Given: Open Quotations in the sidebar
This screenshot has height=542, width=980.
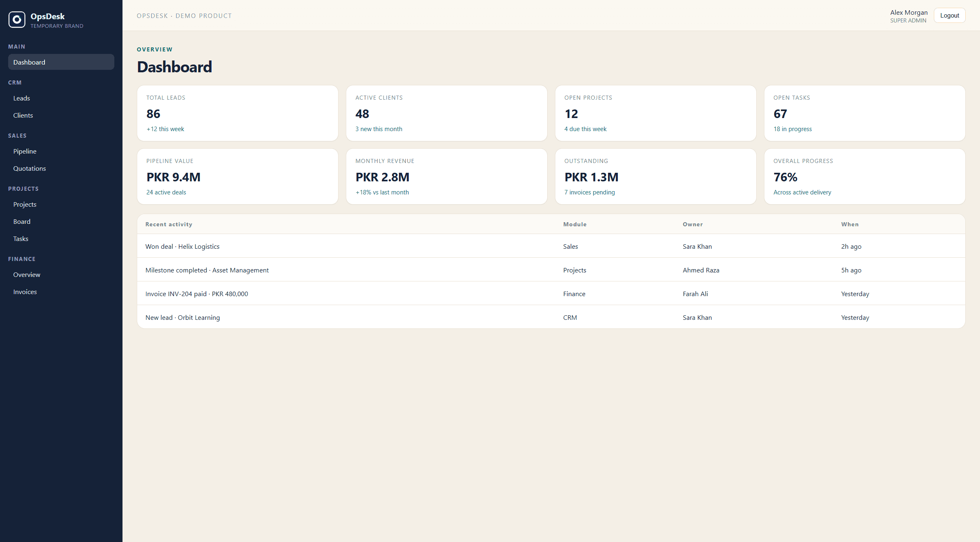Looking at the screenshot, I should [61, 168].
